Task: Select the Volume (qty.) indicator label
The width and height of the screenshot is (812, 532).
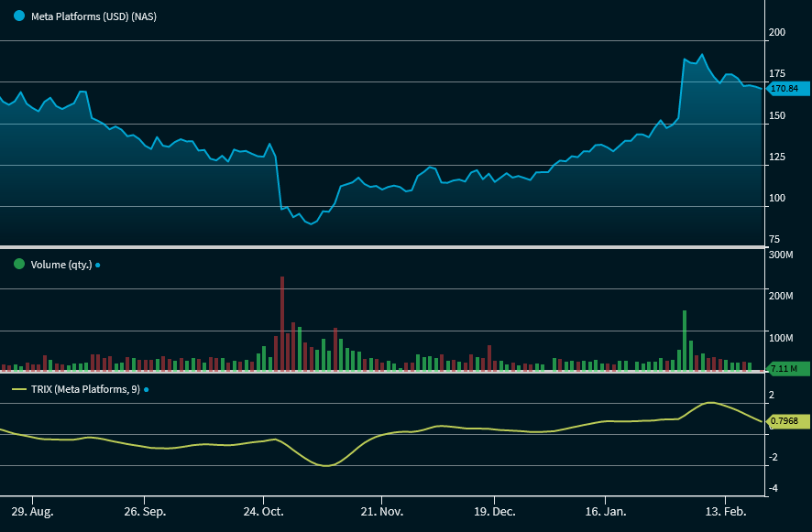Action: coord(61,266)
